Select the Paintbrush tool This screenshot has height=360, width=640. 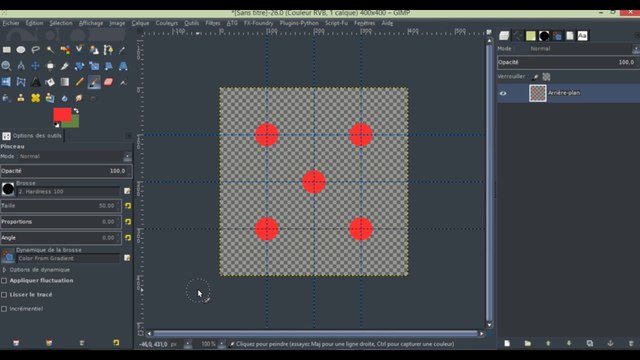pos(94,82)
